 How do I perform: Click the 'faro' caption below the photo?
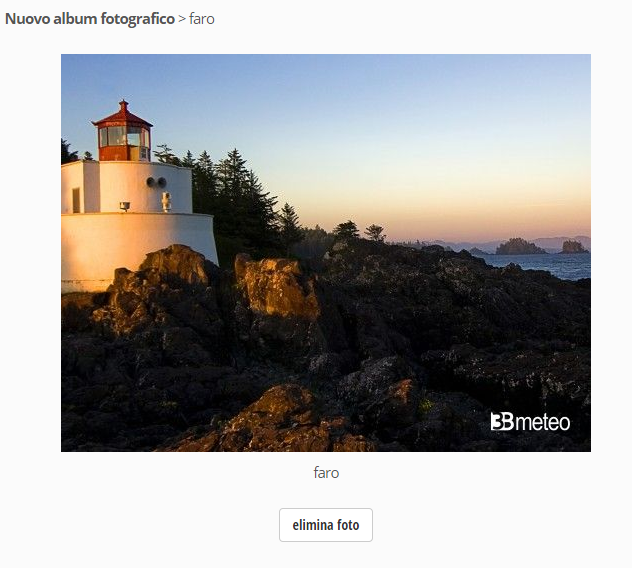(326, 472)
